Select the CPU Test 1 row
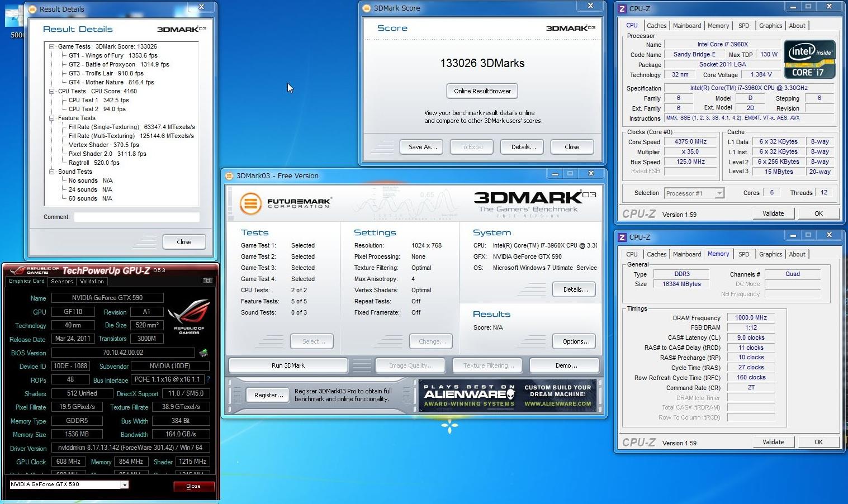 coord(98,100)
